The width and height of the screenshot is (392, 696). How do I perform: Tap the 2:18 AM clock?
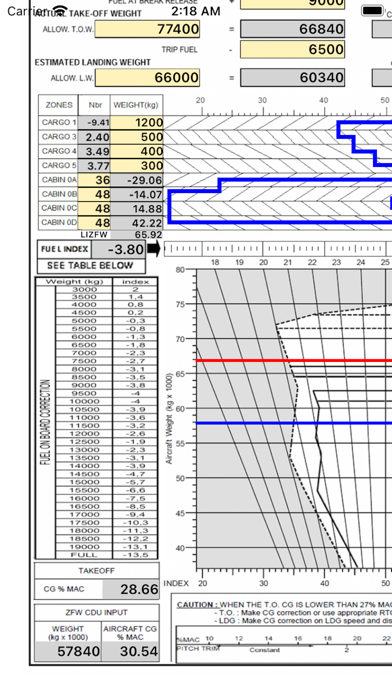[x=196, y=11]
